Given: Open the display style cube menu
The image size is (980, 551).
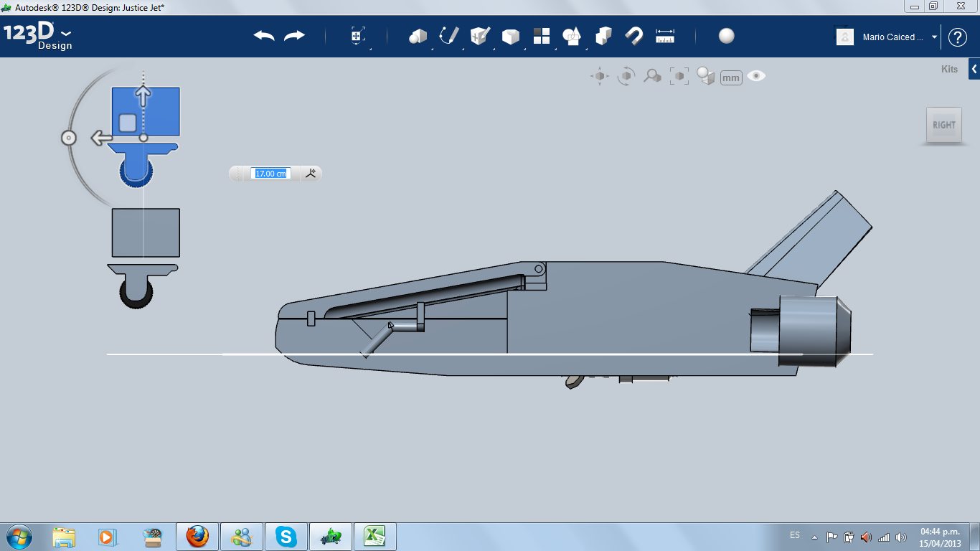Looking at the screenshot, I should pyautogui.click(x=706, y=76).
